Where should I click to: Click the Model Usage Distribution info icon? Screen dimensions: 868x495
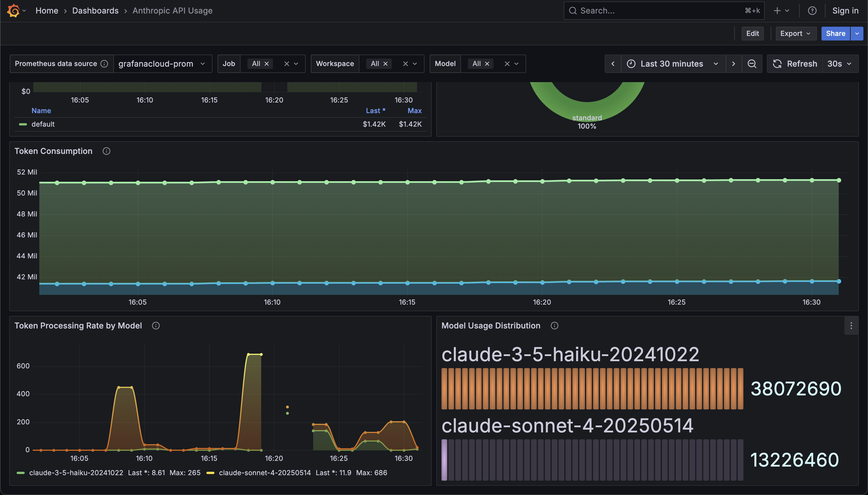(x=554, y=325)
